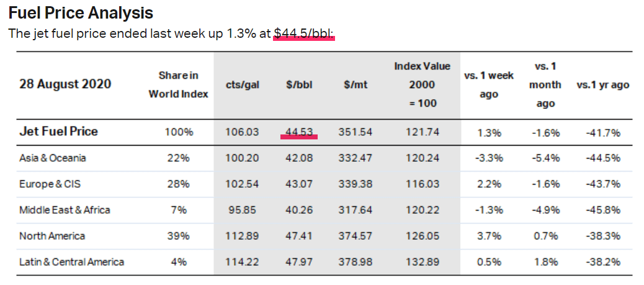Click the vs. 1 yr ago header
The image size is (644, 285).
click(602, 85)
